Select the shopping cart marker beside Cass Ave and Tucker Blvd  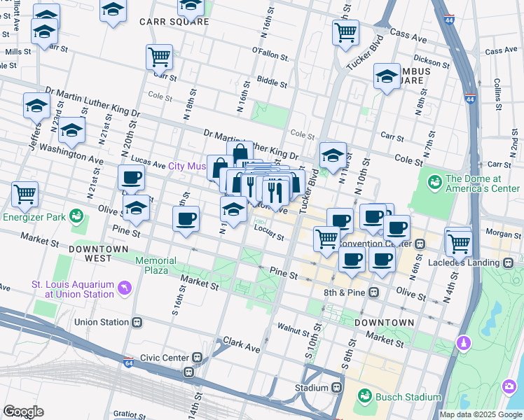click(x=345, y=35)
